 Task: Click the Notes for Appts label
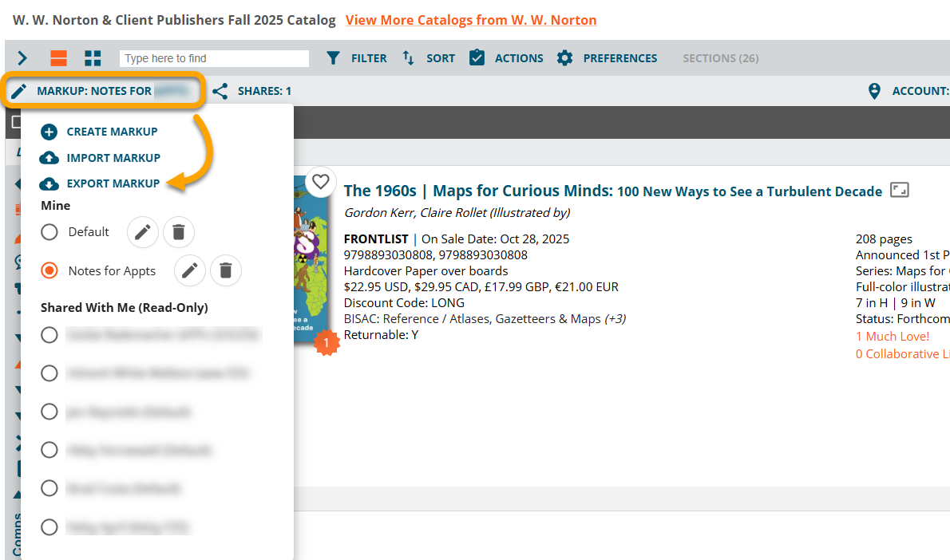112,270
